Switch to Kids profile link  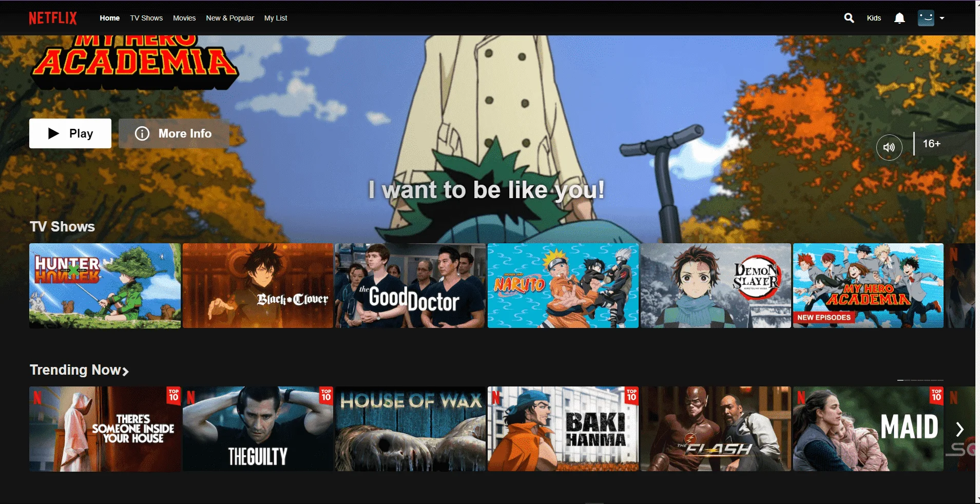coord(874,18)
